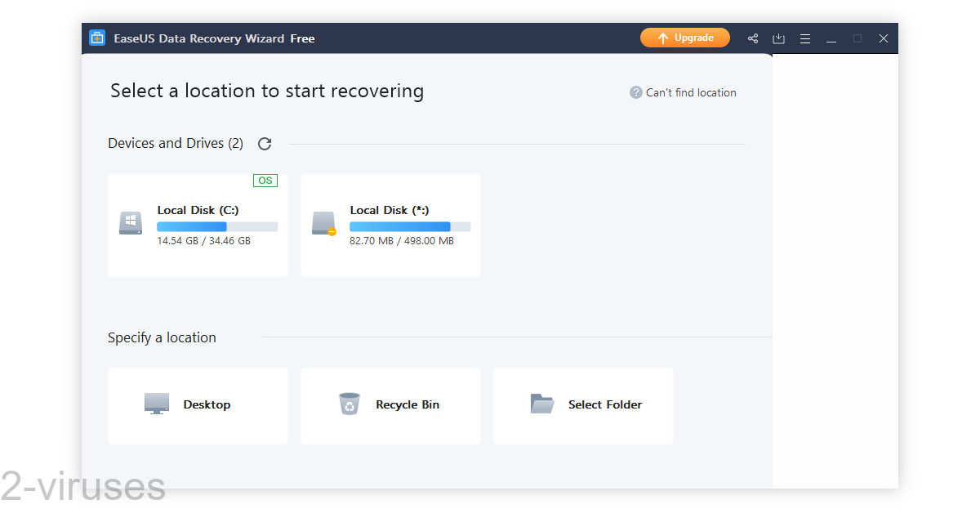Viewport: 980px width, 509px height.
Task: Close the EaseUS Data Recovery window
Action: (884, 38)
